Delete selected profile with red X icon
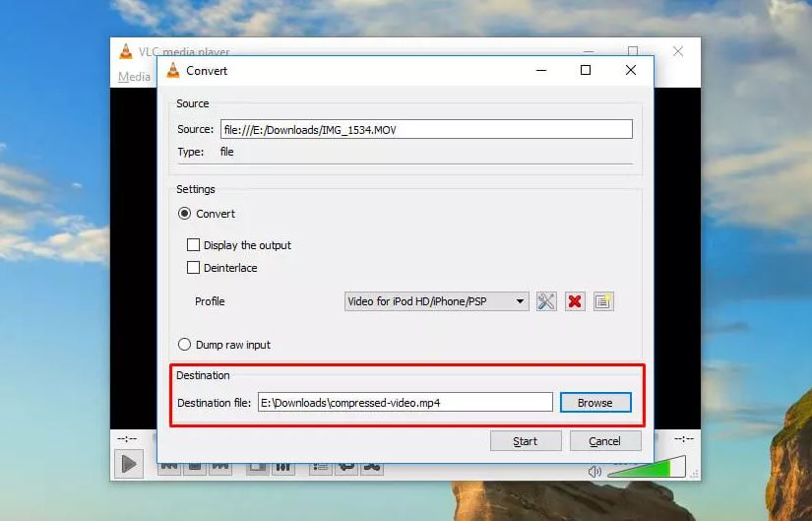812x521 pixels. (x=574, y=301)
